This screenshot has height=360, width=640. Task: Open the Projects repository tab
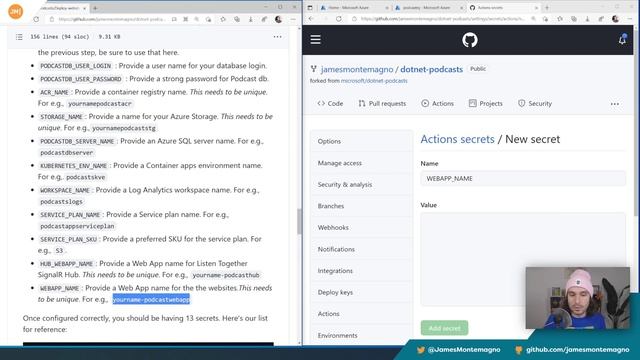tap(485, 104)
